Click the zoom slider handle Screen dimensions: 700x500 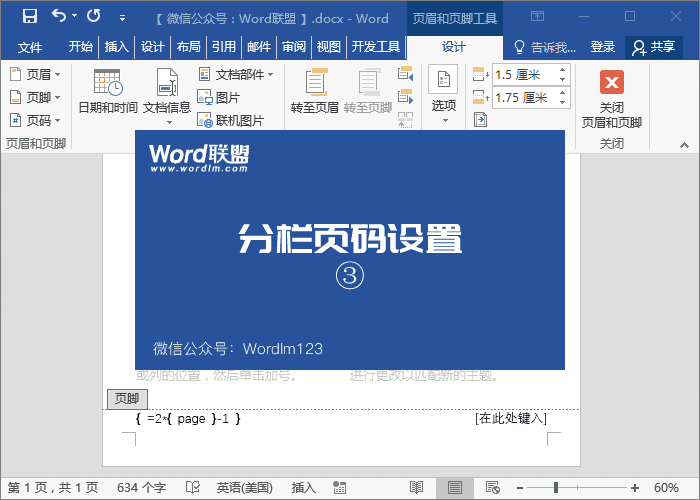pos(556,488)
